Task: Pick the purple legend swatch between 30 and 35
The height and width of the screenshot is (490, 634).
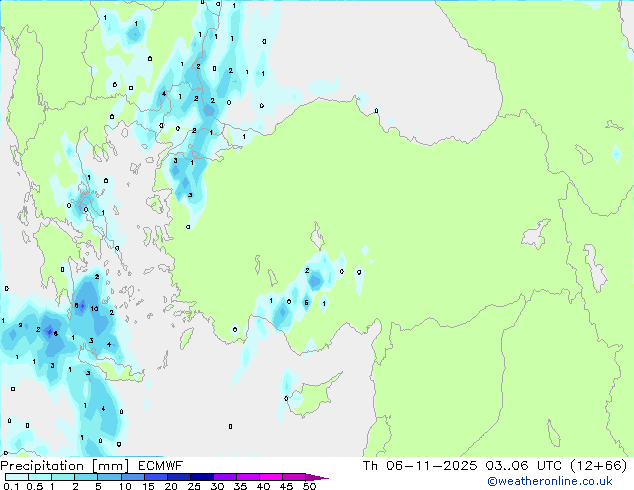Action: coord(228,478)
